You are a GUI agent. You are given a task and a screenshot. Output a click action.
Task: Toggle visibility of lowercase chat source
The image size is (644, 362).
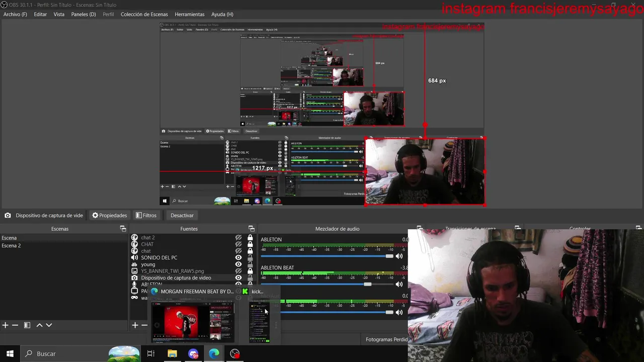(x=238, y=251)
